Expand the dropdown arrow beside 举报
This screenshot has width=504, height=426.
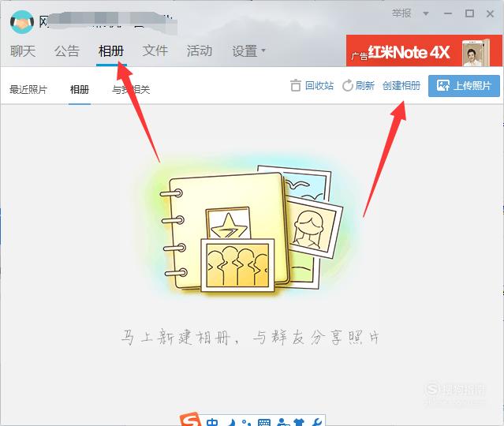click(426, 13)
